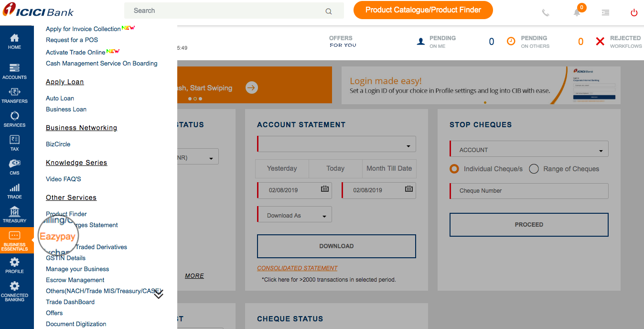
Task: Open the Tax section from the left menu
Action: click(15, 143)
